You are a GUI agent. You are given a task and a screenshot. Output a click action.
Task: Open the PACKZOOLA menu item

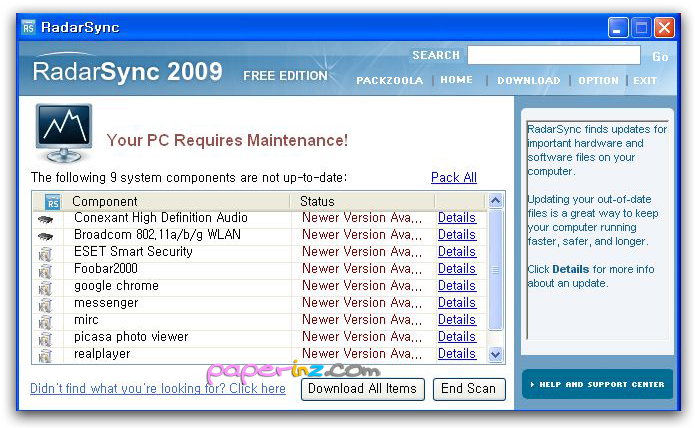(390, 81)
